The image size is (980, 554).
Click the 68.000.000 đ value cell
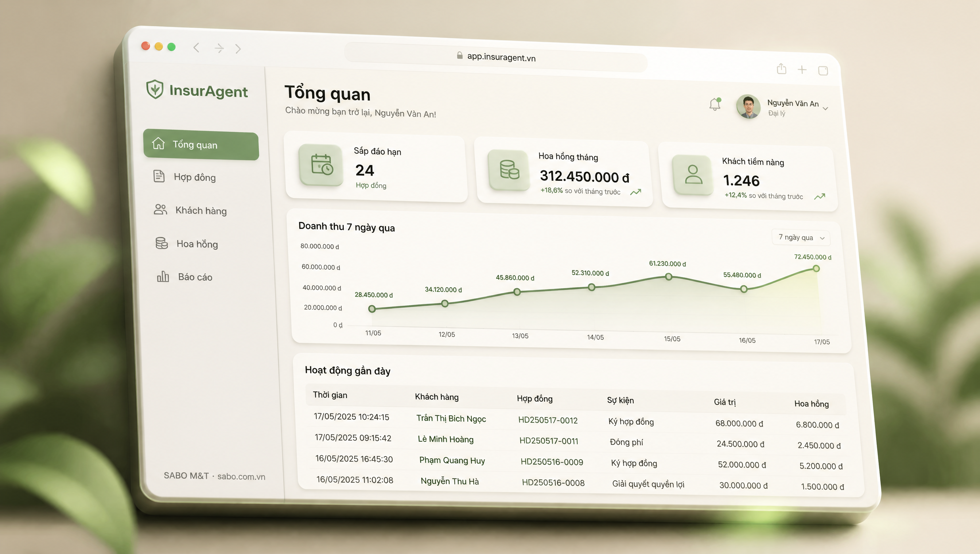pyautogui.click(x=739, y=424)
